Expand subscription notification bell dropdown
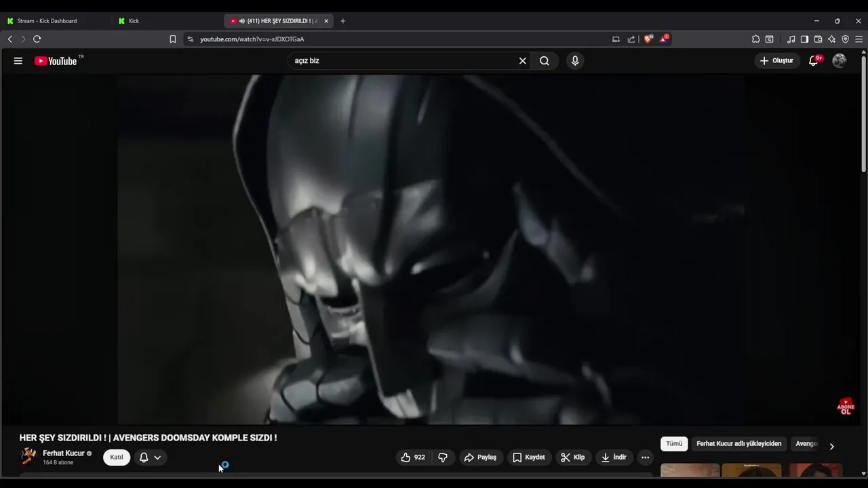 point(150,457)
